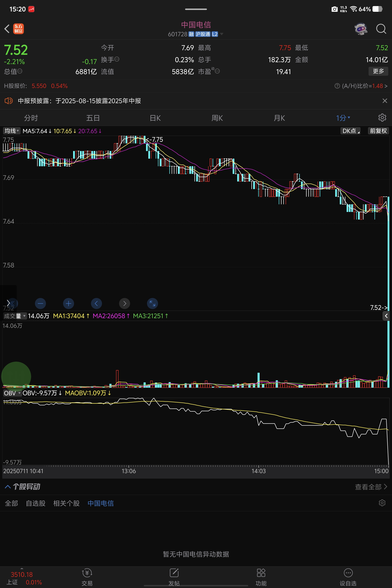Tap the 中报预披露 announcement text

tap(80, 101)
